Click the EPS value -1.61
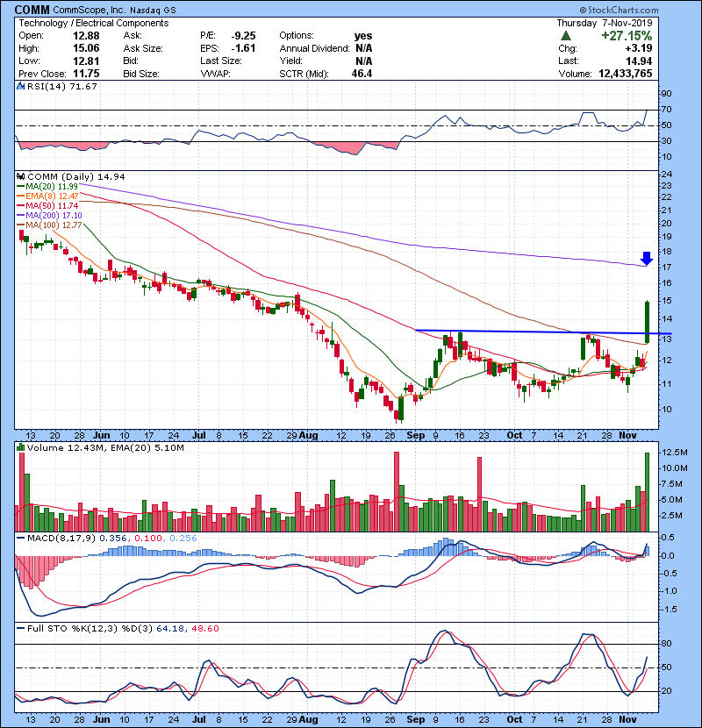The height and width of the screenshot is (728, 702). coord(243,48)
